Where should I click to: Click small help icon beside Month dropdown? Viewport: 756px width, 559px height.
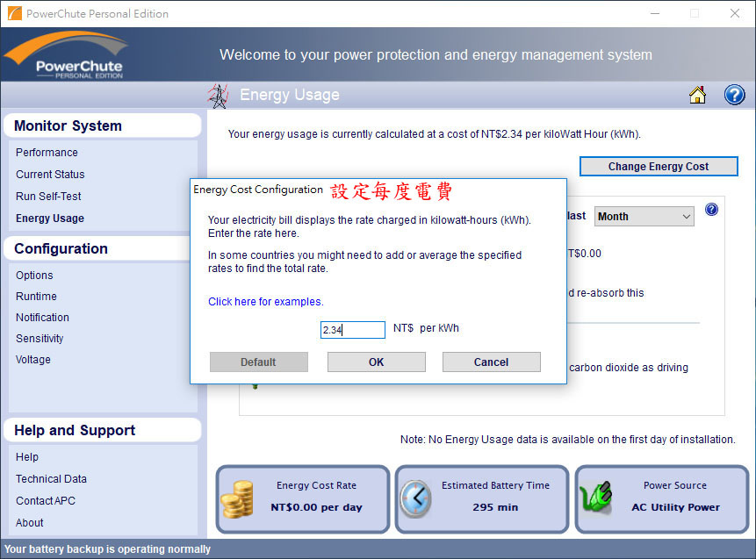point(711,210)
